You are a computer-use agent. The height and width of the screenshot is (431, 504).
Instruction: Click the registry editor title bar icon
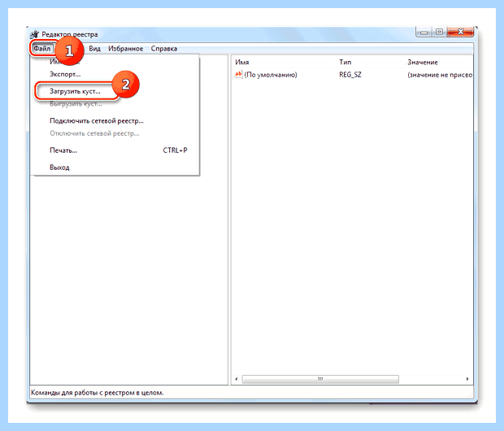34,34
